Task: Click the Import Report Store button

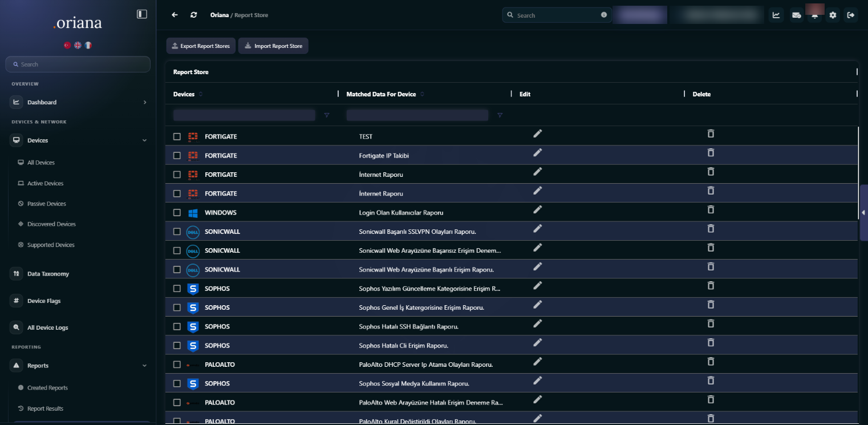Action: (273, 46)
